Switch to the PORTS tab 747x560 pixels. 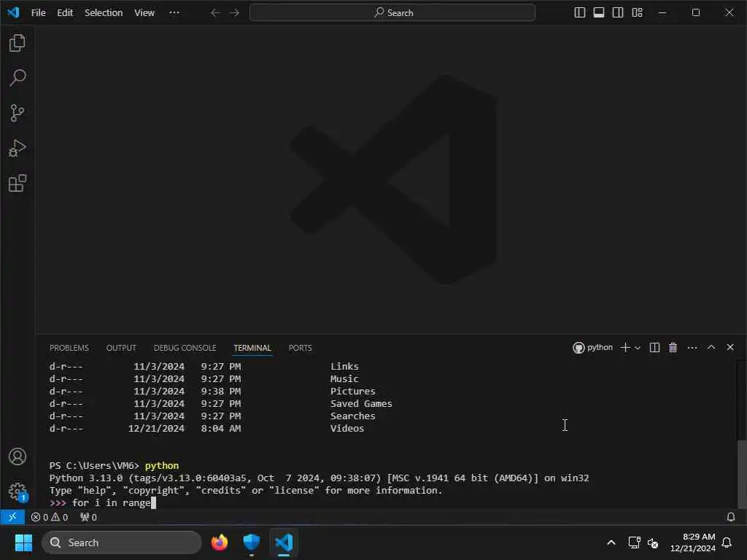click(300, 348)
